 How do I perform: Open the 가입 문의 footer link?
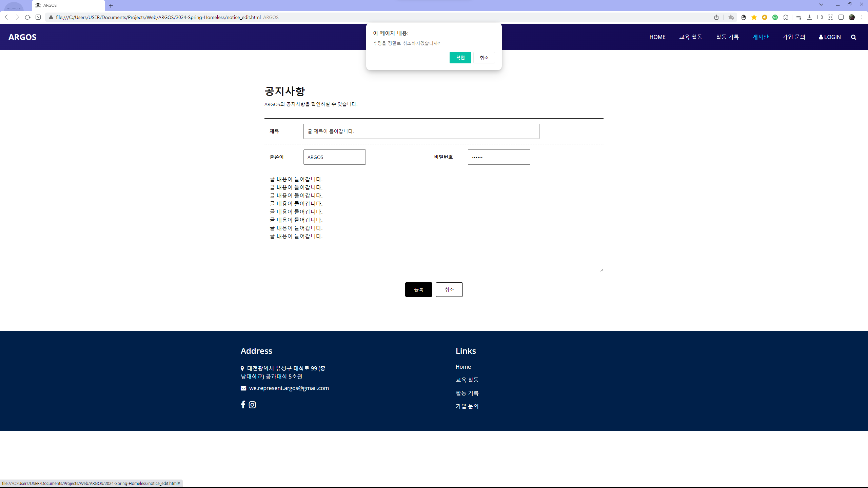tap(467, 406)
